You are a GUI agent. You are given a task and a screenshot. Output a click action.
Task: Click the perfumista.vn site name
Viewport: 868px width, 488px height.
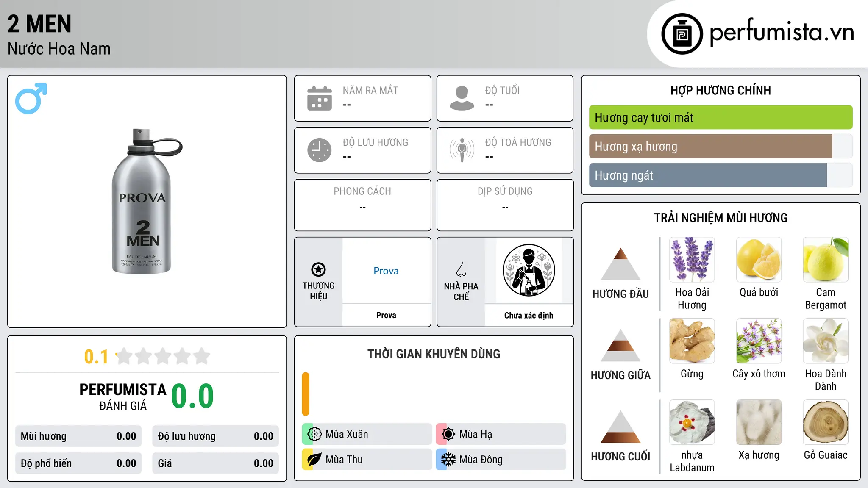click(782, 32)
